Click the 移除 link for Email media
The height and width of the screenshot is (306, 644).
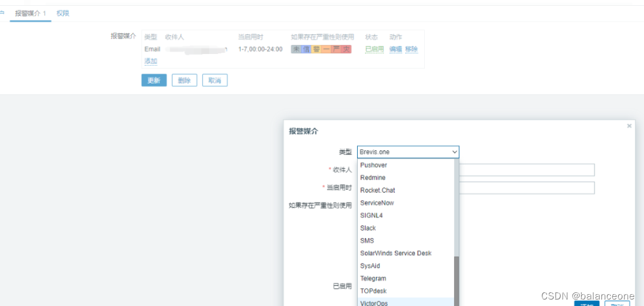coord(412,49)
